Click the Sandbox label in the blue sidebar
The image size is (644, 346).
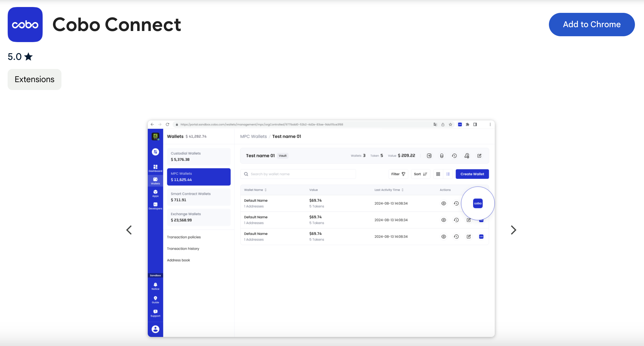coord(155,276)
